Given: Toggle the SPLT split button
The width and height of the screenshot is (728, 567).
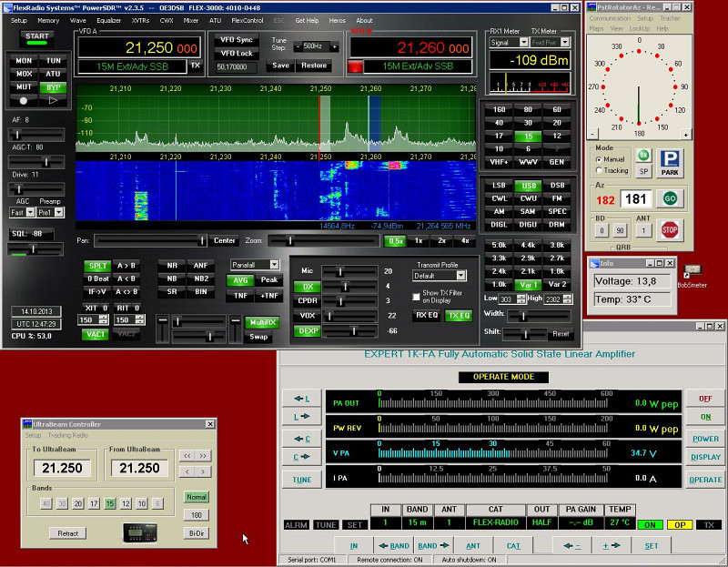Looking at the screenshot, I should [x=97, y=266].
